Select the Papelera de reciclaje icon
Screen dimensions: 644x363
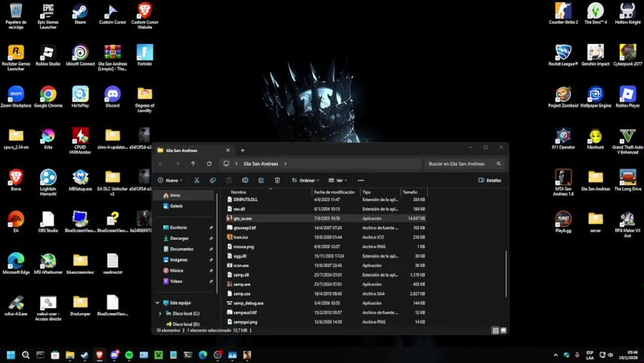[16, 16]
